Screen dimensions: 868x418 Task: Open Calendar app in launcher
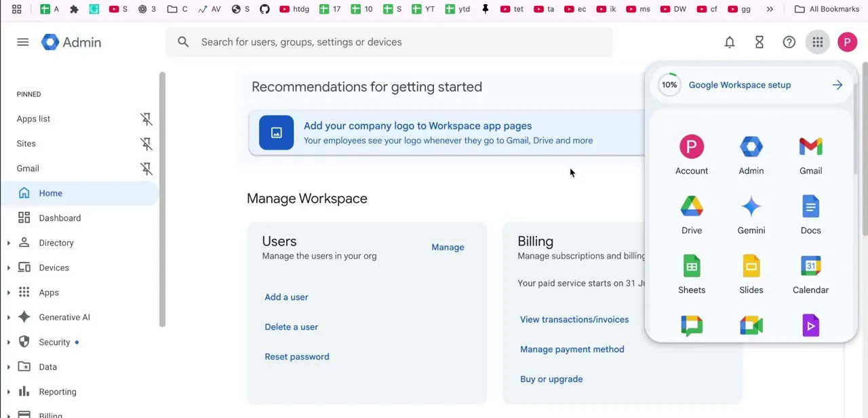click(811, 275)
